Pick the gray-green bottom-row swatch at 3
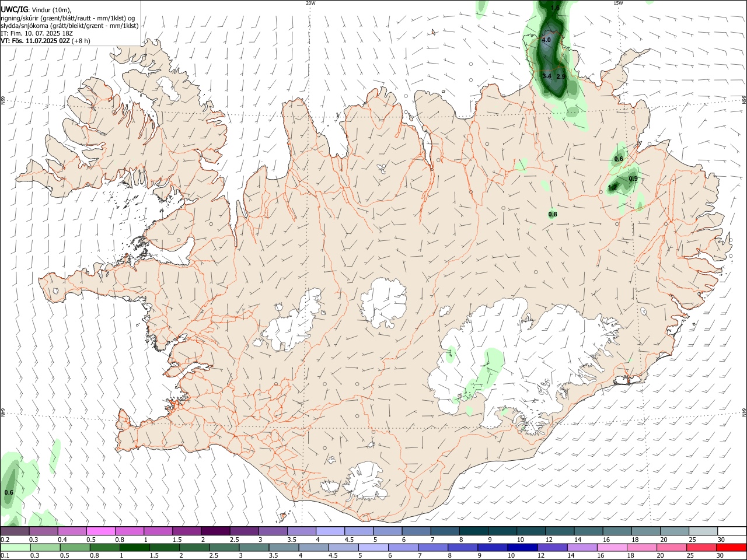 [x=254, y=547]
